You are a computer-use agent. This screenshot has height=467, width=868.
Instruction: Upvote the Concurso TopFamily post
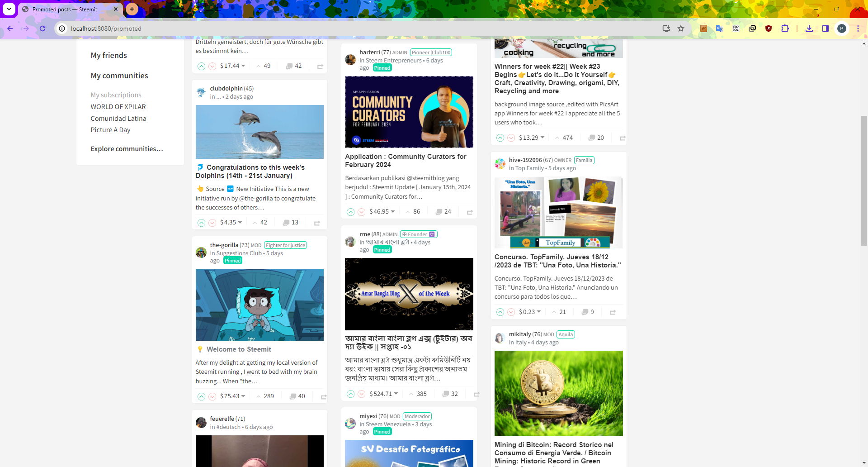(500, 312)
